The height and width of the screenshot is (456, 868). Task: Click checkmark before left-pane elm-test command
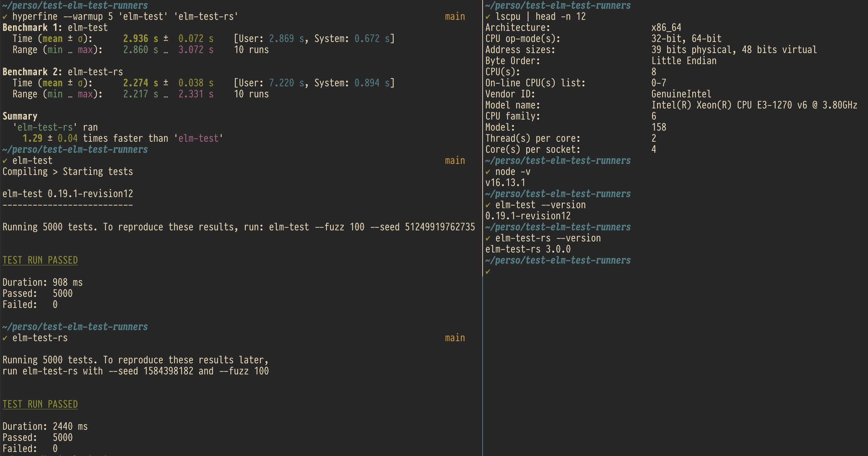point(5,161)
